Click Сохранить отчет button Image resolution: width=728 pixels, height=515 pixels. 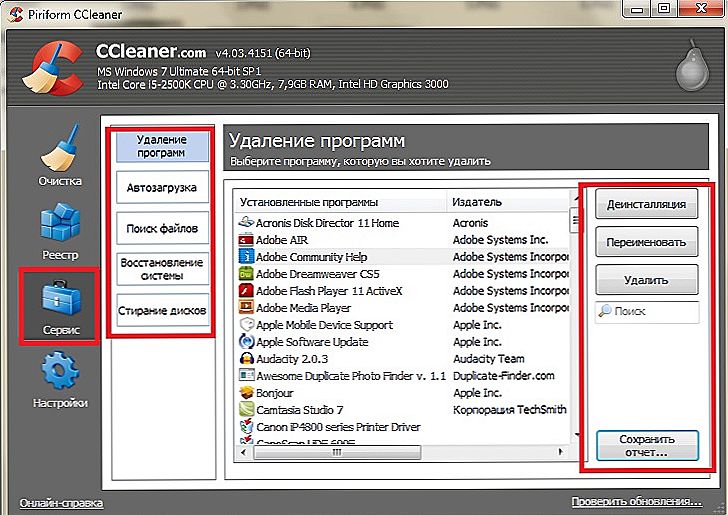pyautogui.click(x=647, y=445)
